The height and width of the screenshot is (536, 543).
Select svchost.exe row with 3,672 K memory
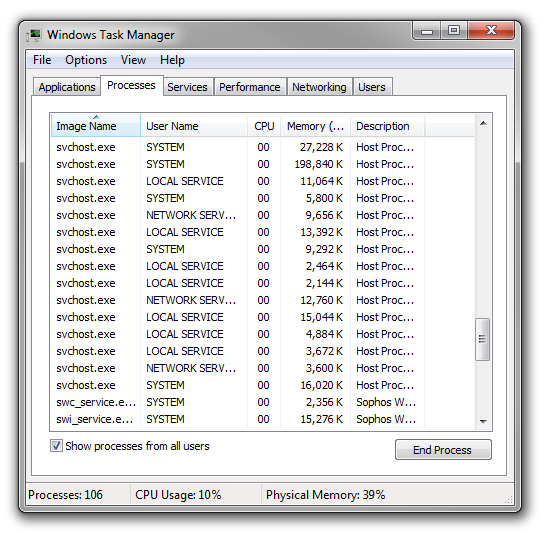[262, 351]
